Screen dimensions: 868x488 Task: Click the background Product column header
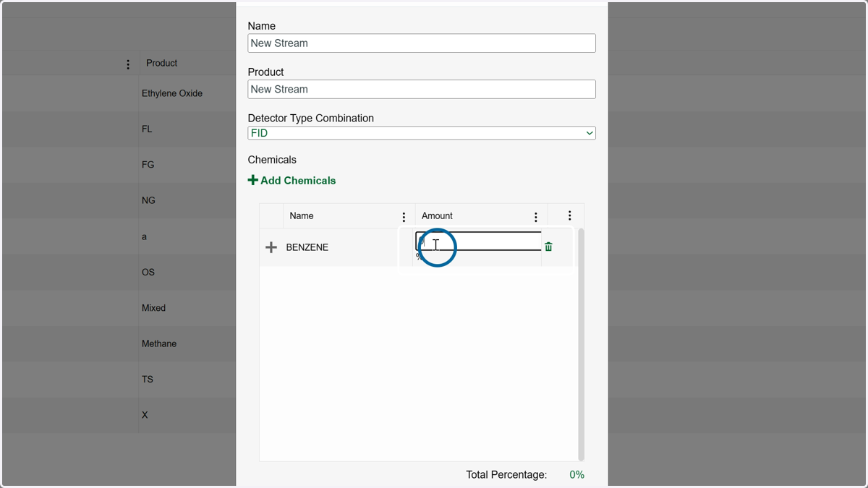[x=162, y=63]
